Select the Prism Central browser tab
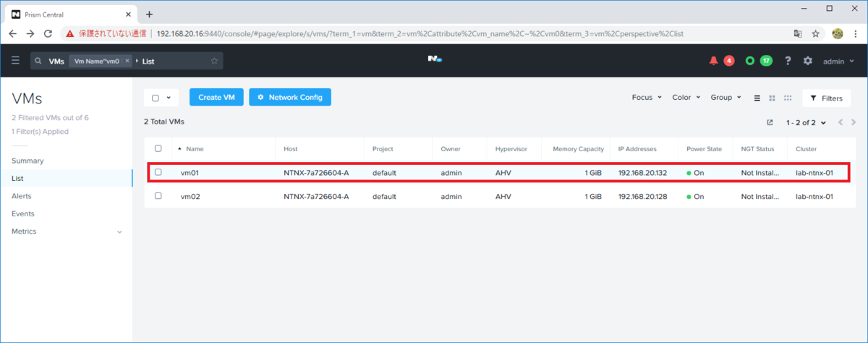Screen dimensions: 868x343 click(x=69, y=14)
